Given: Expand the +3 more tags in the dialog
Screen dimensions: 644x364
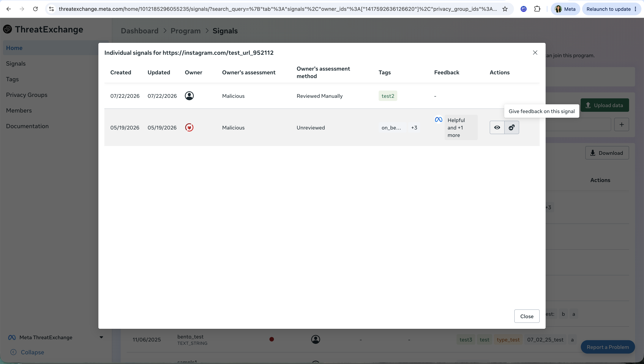Looking at the screenshot, I should 414,128.
